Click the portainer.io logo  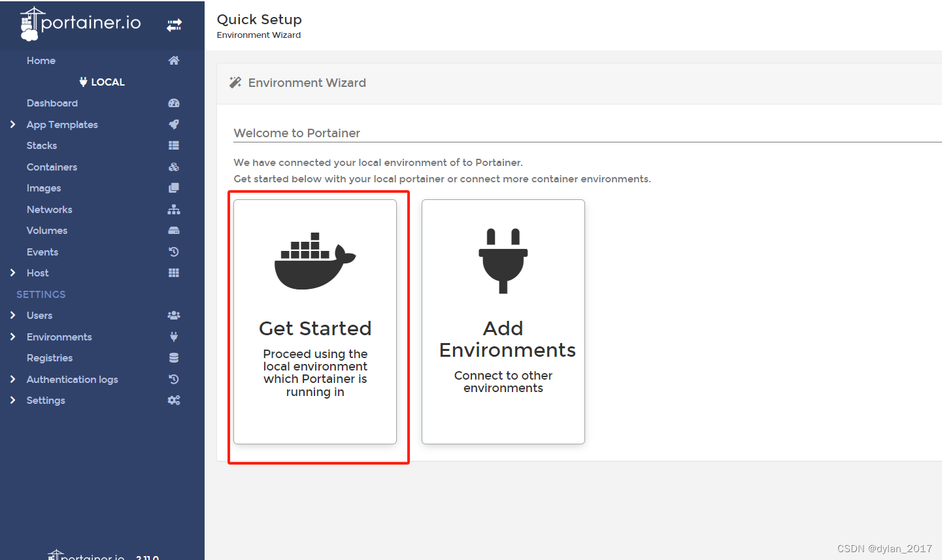[x=80, y=24]
